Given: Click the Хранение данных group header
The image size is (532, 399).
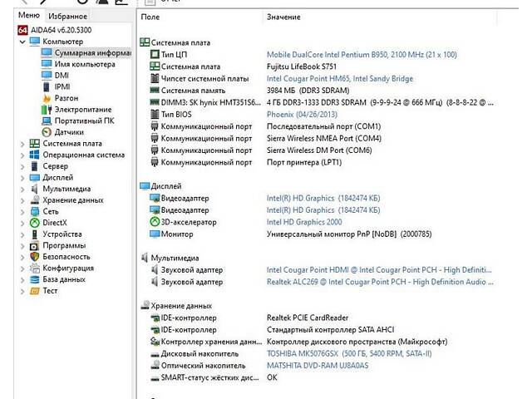Looking at the screenshot, I should tap(176, 306).
